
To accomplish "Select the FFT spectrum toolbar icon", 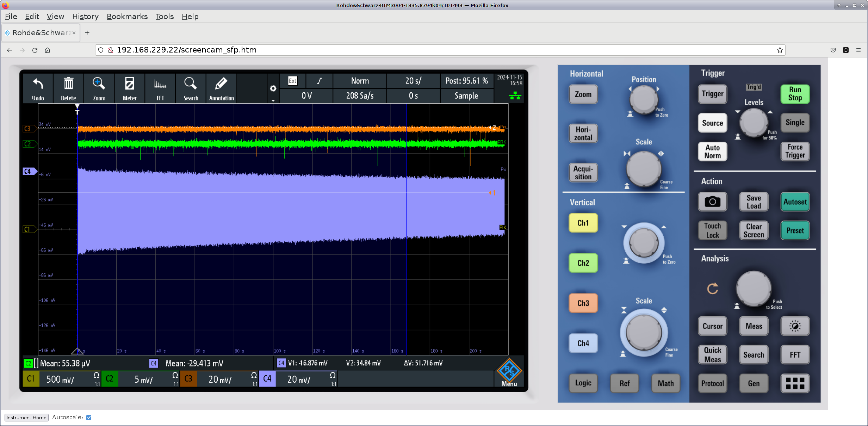I will point(160,85).
